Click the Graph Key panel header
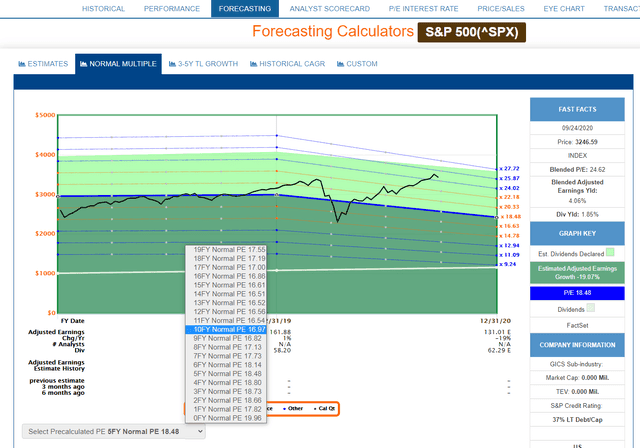The image size is (640, 448). pyautogui.click(x=577, y=233)
